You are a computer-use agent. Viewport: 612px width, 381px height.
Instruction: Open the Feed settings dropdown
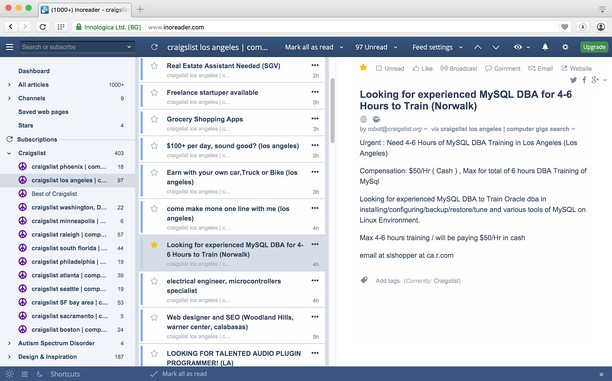coord(437,47)
